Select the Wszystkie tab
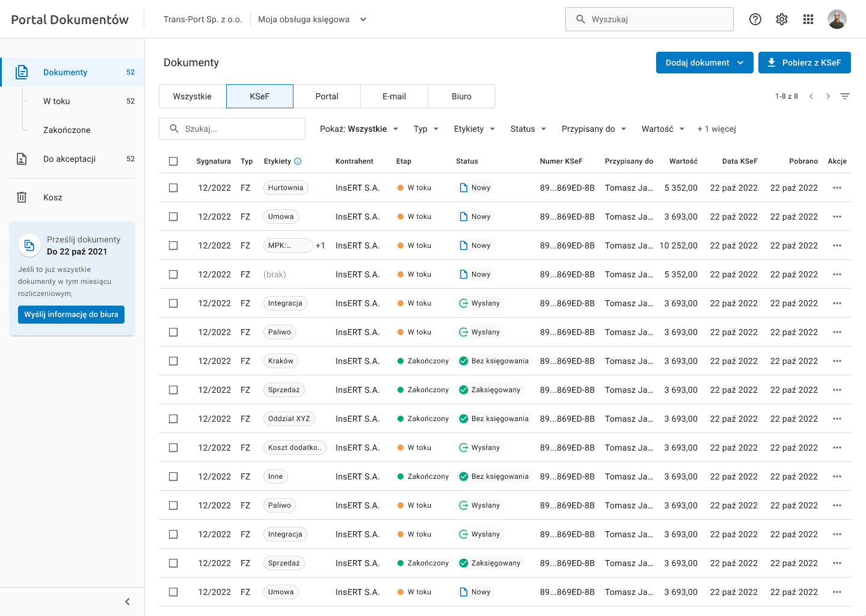866x616 pixels. [192, 96]
